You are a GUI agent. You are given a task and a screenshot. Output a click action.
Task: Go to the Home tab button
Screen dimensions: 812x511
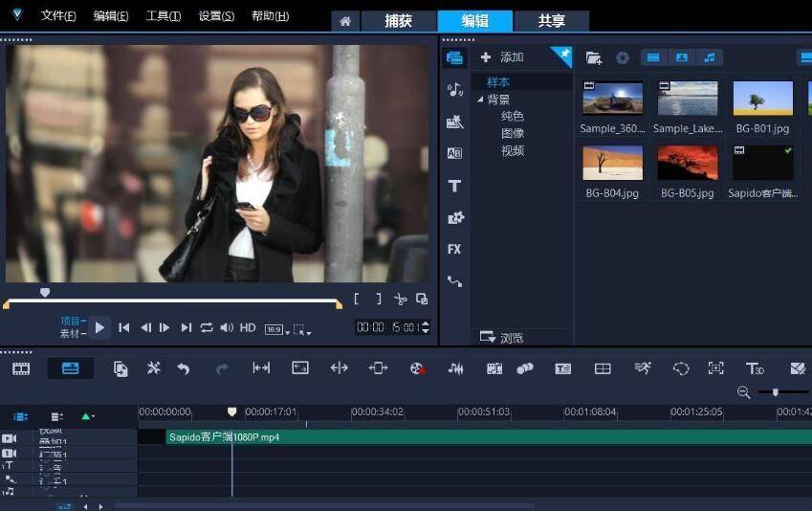tap(345, 21)
